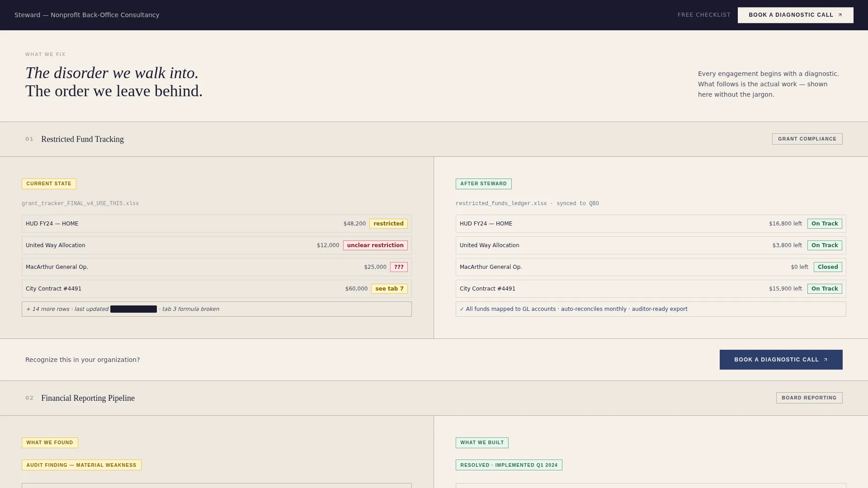Click the On Track badge for City Contract
Screen dimensions: 868x488
[x=825, y=289]
